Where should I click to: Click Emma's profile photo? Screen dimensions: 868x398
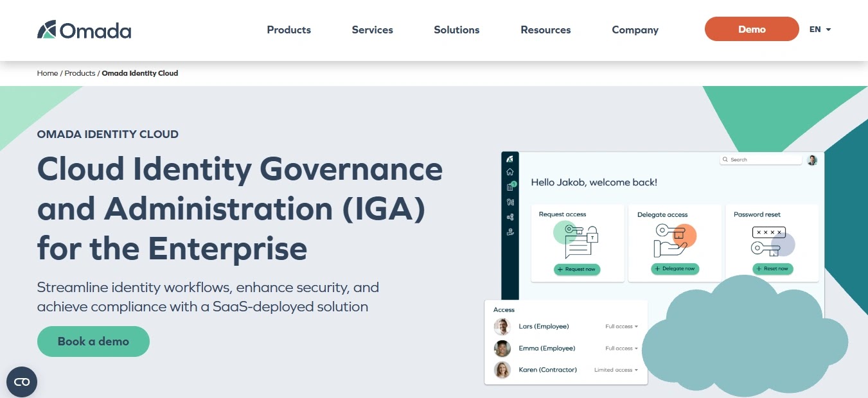pos(502,349)
